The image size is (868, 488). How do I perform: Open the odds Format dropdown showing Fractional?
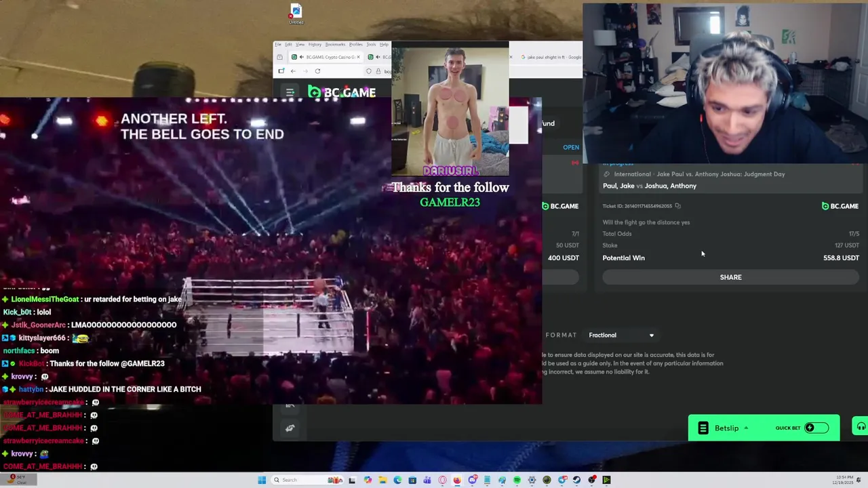tap(621, 335)
